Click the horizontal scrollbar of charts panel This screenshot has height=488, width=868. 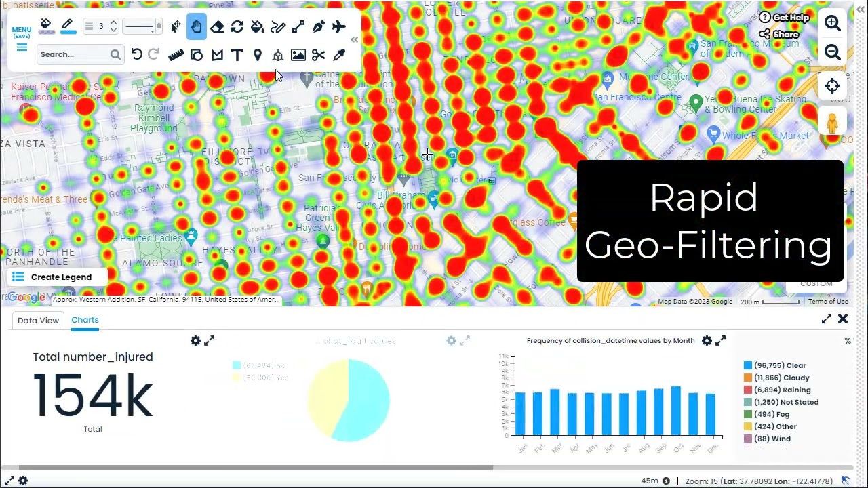(256, 468)
